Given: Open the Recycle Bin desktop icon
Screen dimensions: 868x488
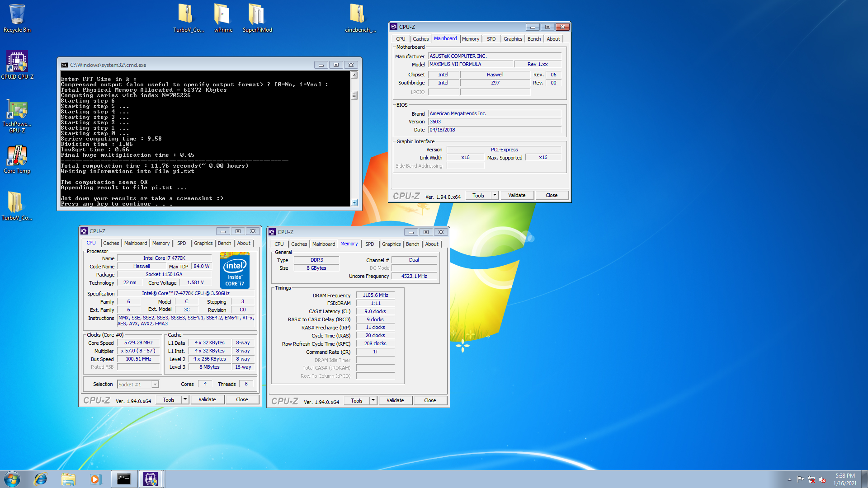Looking at the screenshot, I should point(17,18).
